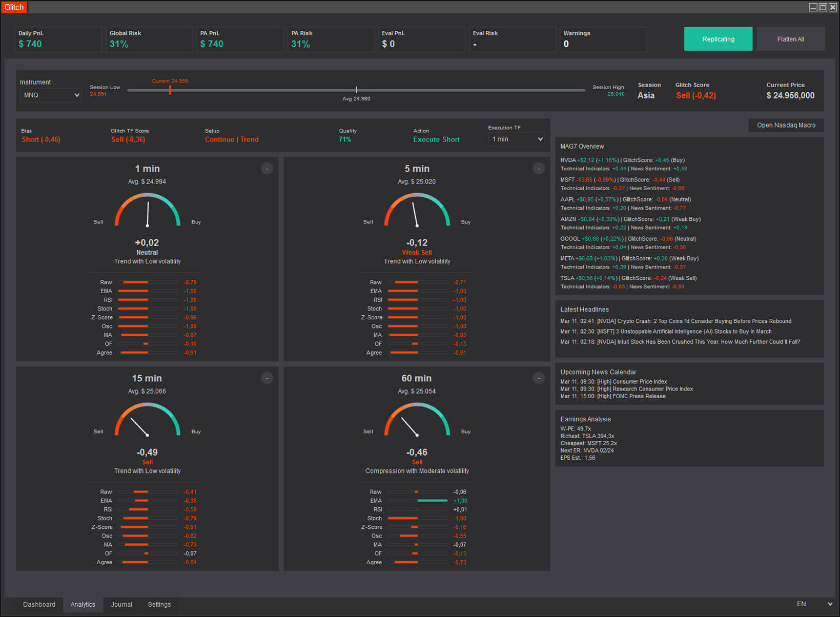
Task: Open the EN language dropdown
Action: coord(814,604)
